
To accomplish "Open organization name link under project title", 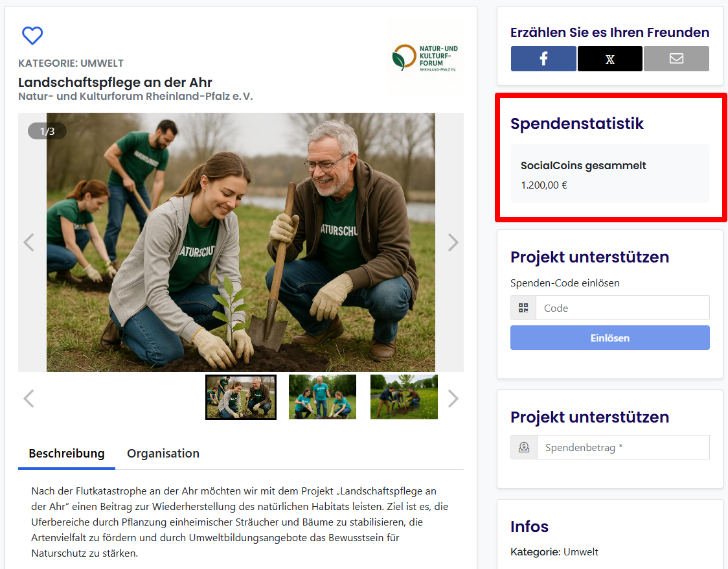I will (x=135, y=97).
